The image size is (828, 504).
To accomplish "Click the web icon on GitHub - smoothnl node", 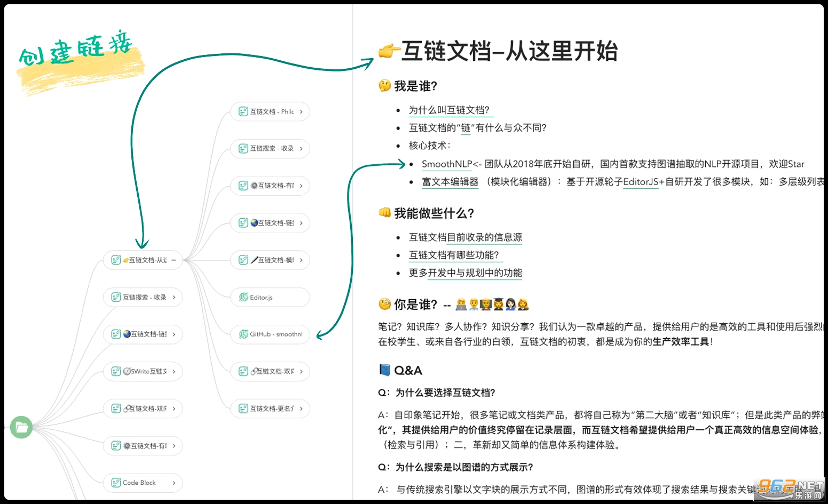I will click(243, 334).
